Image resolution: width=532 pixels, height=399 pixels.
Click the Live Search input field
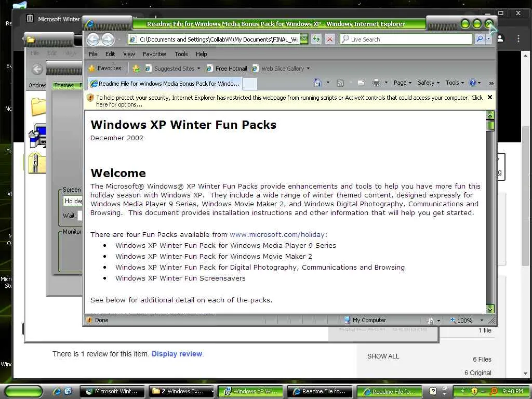coord(406,39)
